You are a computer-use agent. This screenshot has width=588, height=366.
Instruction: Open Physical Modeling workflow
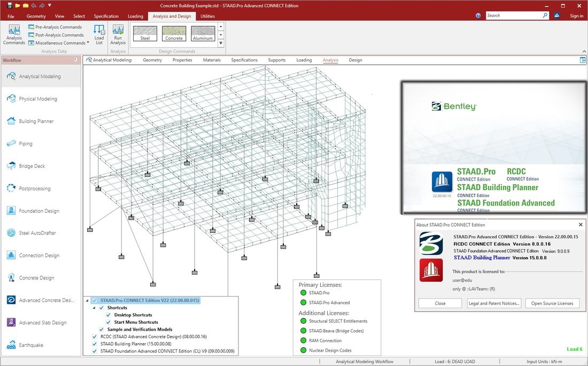[x=41, y=99]
